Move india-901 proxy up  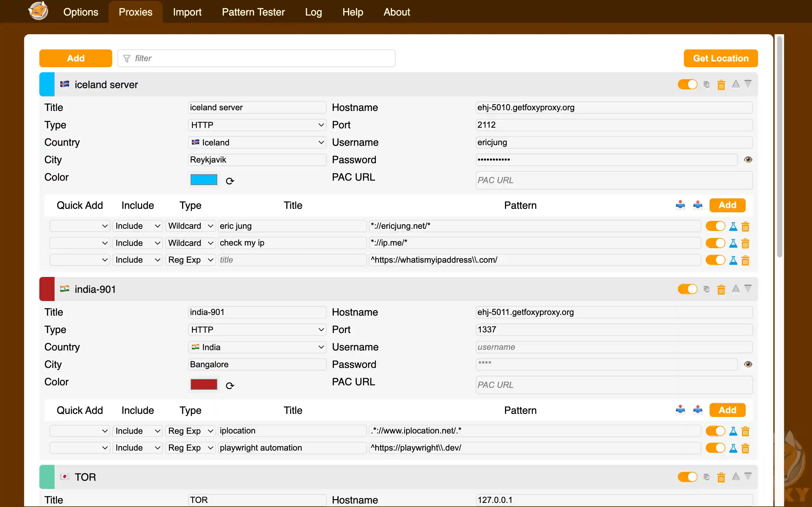[x=736, y=289]
